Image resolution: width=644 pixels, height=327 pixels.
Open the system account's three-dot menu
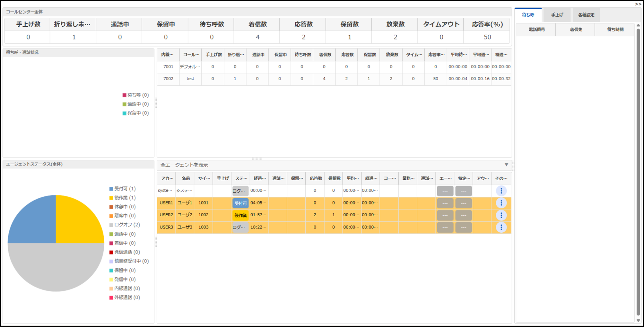click(x=501, y=191)
